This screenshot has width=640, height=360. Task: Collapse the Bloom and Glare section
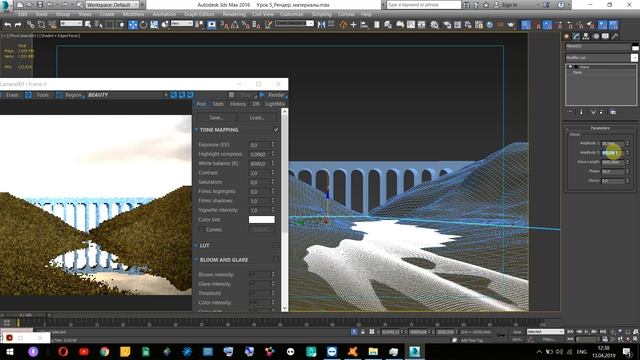point(196,260)
